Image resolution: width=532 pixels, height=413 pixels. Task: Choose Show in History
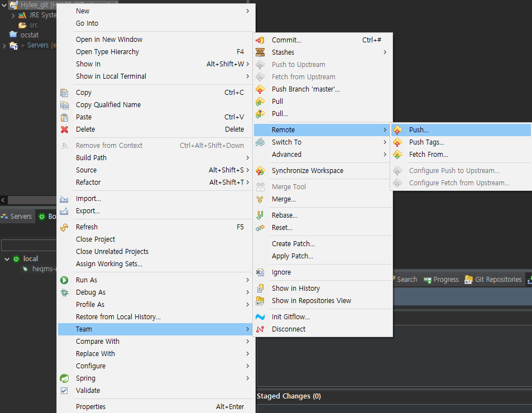[x=295, y=289]
